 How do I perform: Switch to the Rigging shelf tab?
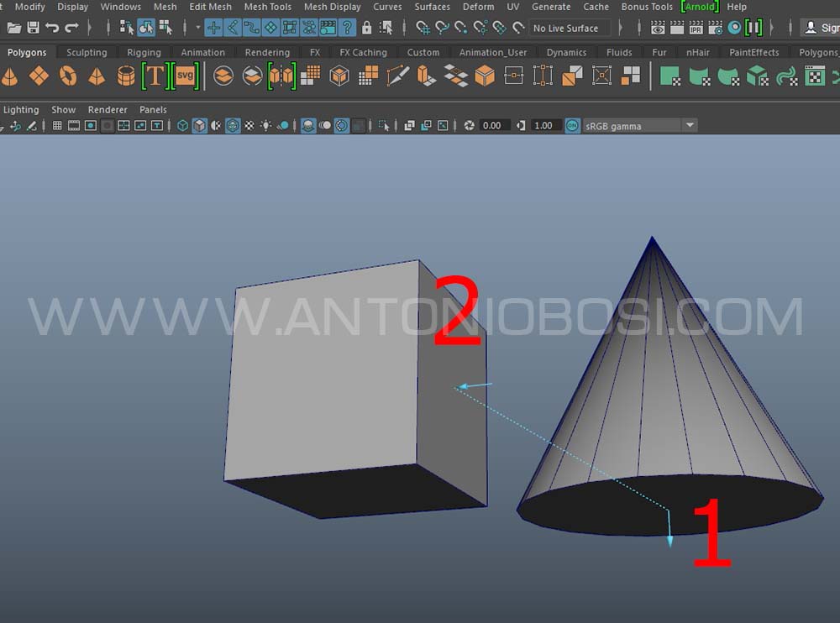click(x=144, y=52)
